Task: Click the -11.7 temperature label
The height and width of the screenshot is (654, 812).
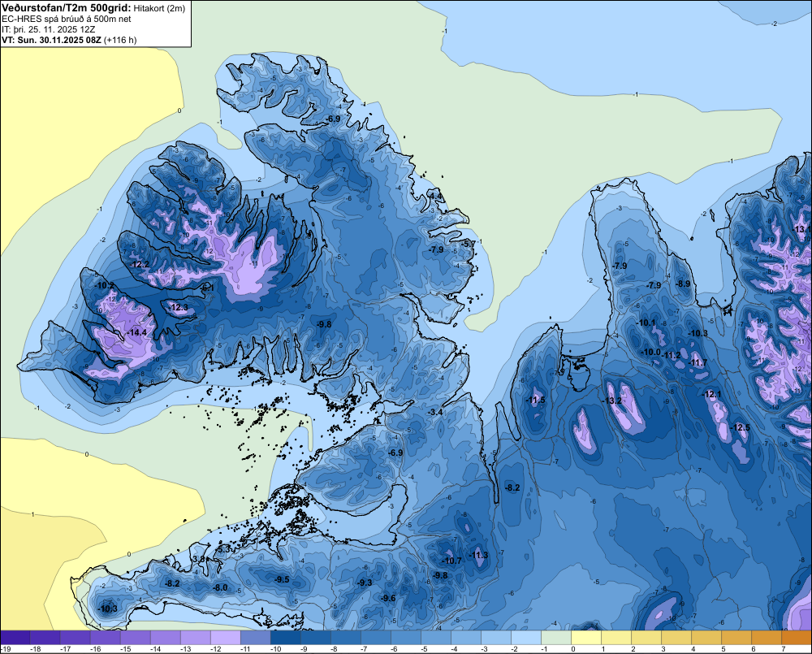Action: click(x=698, y=363)
